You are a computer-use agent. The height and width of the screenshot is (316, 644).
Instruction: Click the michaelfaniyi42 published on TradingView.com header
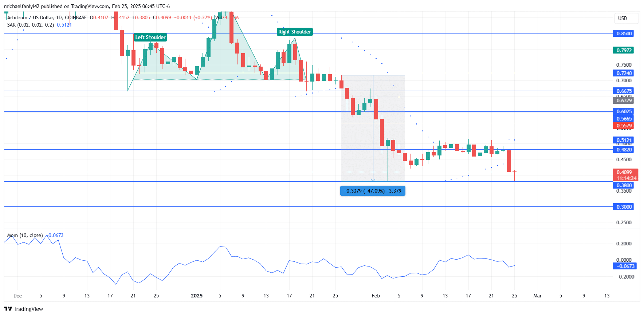tap(87, 6)
